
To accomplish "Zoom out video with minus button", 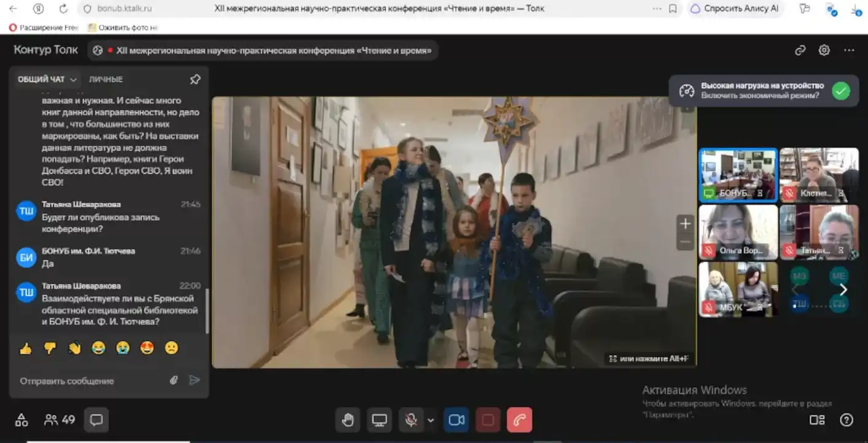I will pyautogui.click(x=685, y=242).
